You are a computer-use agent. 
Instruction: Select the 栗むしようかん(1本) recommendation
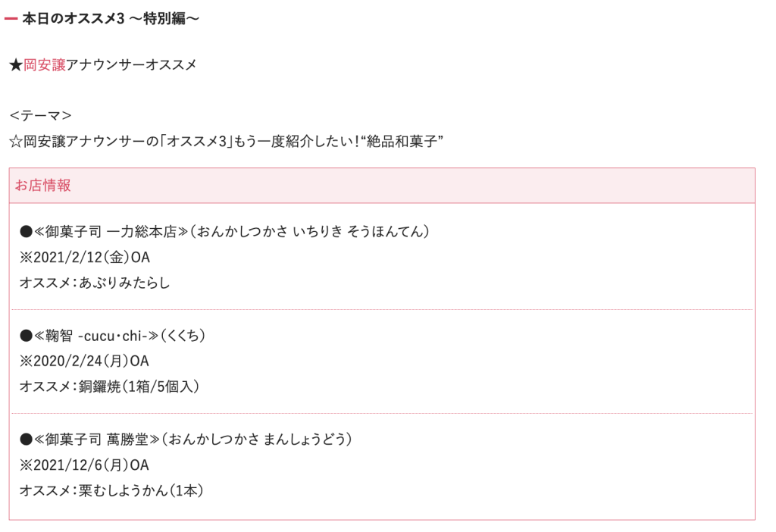click(141, 491)
